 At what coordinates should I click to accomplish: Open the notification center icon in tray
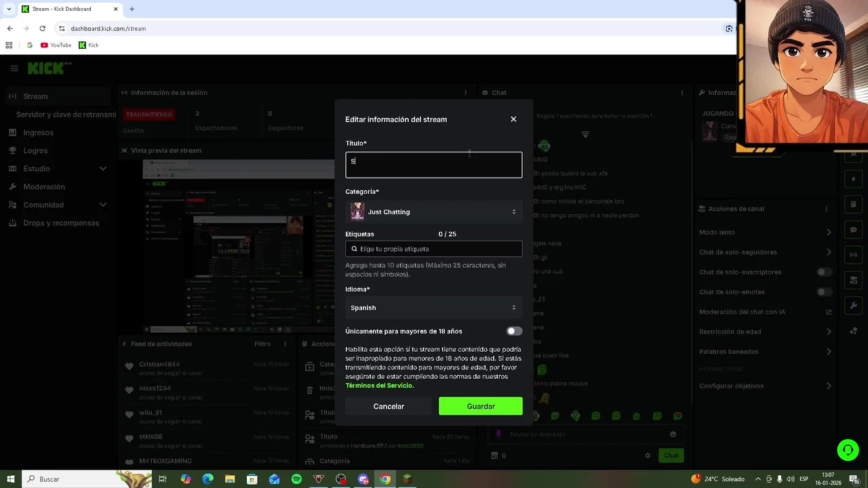point(854,479)
